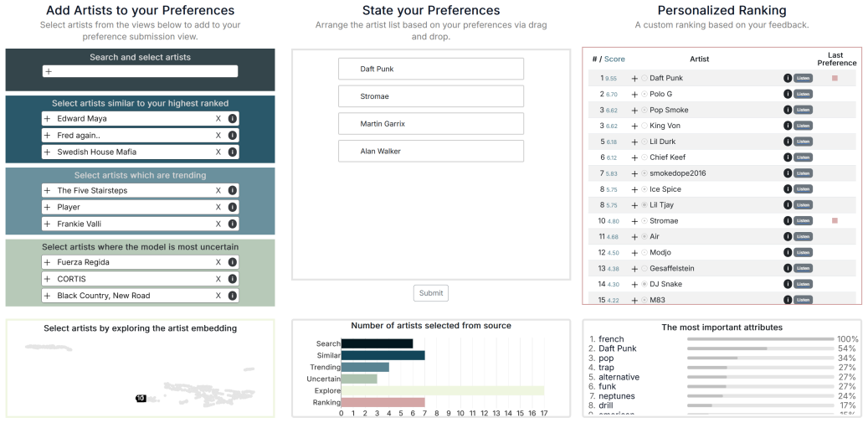Click the circle marker beside Air
Viewport: 868px width, 423px height.
[x=645, y=236]
